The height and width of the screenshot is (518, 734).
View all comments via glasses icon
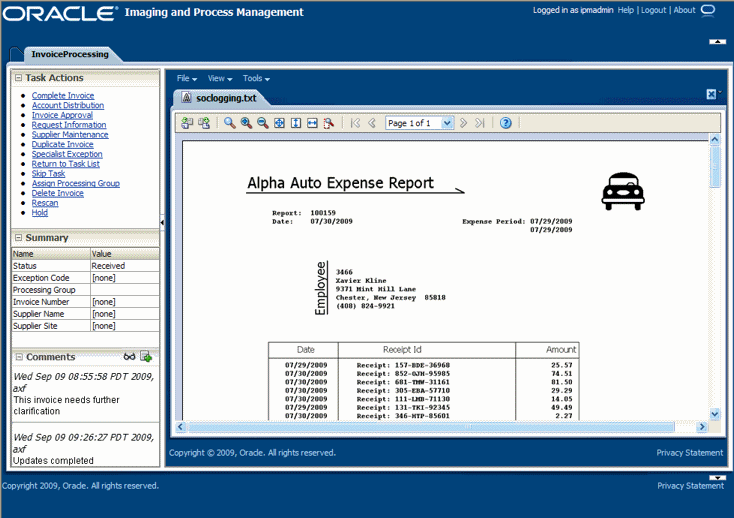(x=129, y=357)
